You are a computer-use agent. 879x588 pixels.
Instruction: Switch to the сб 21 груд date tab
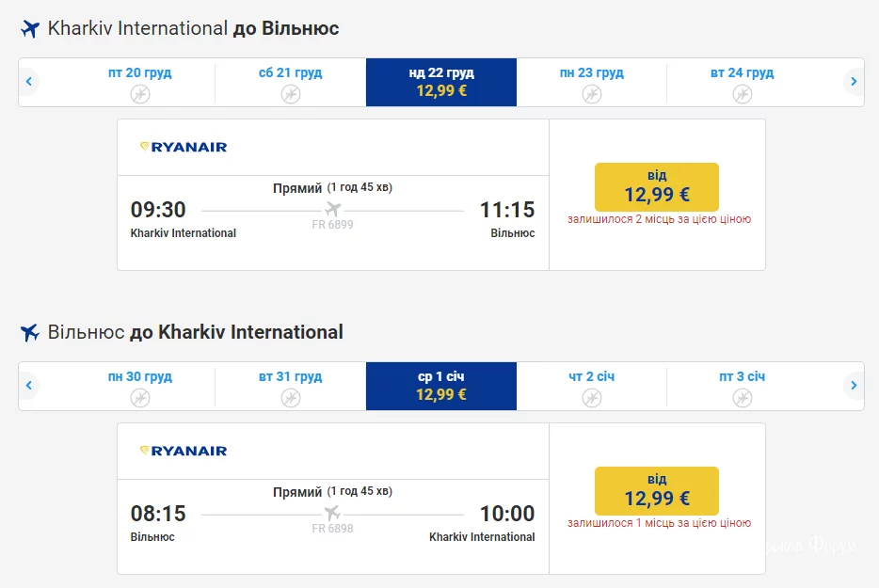point(291,82)
